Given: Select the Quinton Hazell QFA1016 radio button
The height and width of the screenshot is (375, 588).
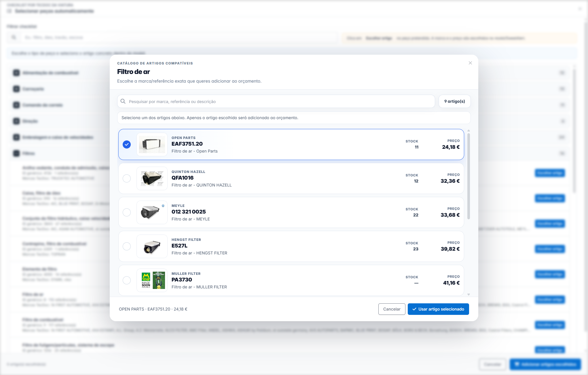Looking at the screenshot, I should 127,178.
